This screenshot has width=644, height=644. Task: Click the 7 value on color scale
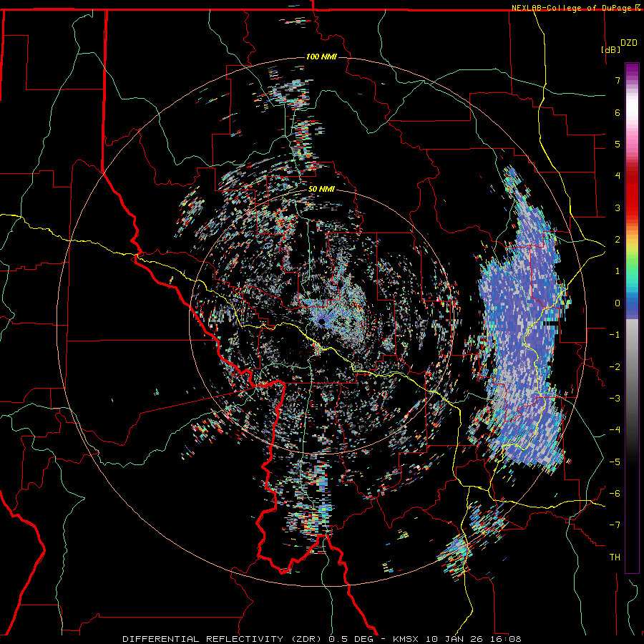pyautogui.click(x=618, y=80)
